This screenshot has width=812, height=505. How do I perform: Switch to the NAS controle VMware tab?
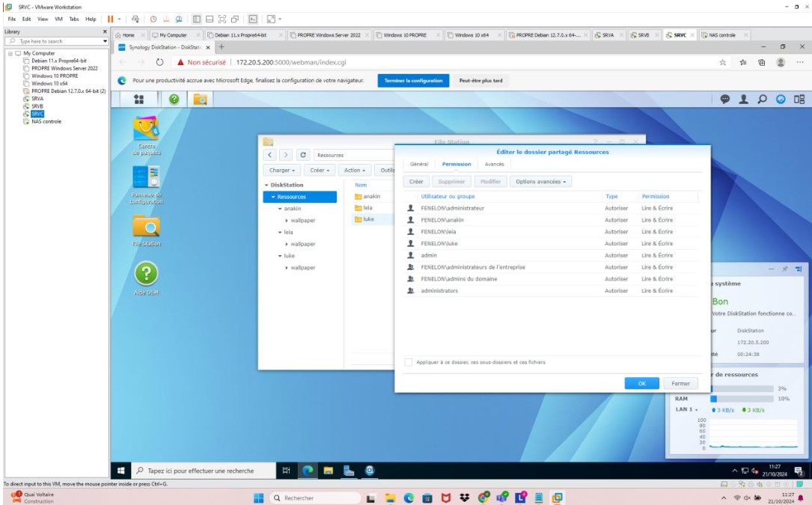tap(722, 35)
